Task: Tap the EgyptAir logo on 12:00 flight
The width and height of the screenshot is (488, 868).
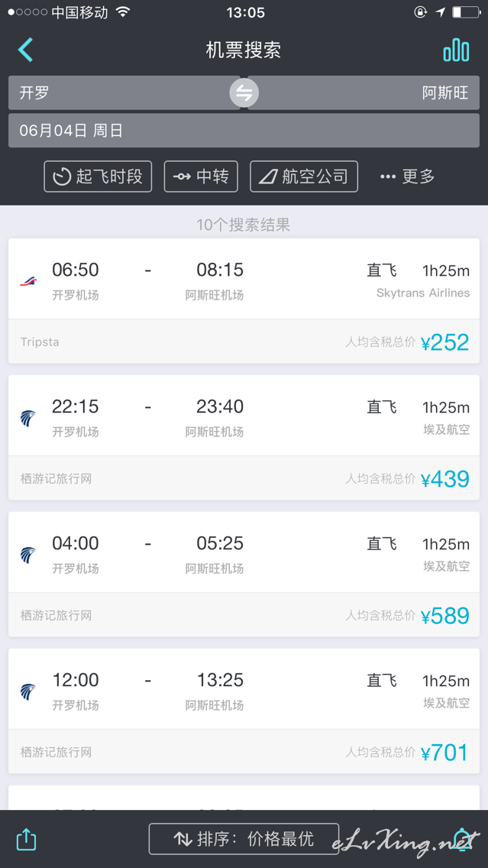Action: (28, 691)
